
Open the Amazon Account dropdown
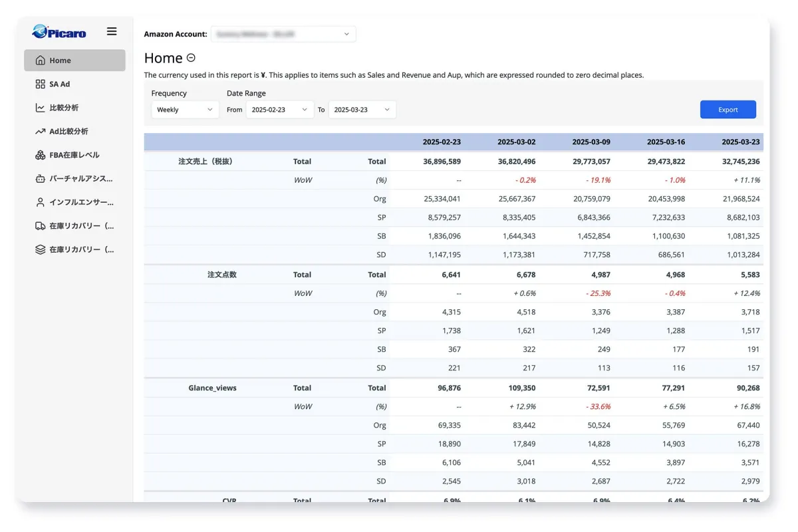283,34
